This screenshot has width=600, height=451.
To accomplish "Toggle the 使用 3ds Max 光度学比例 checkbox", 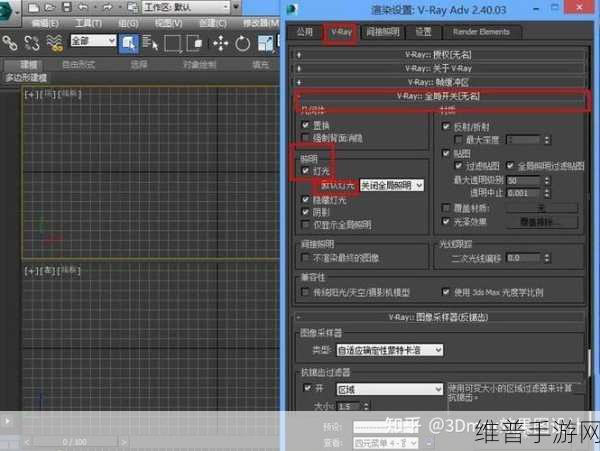I will [446, 292].
